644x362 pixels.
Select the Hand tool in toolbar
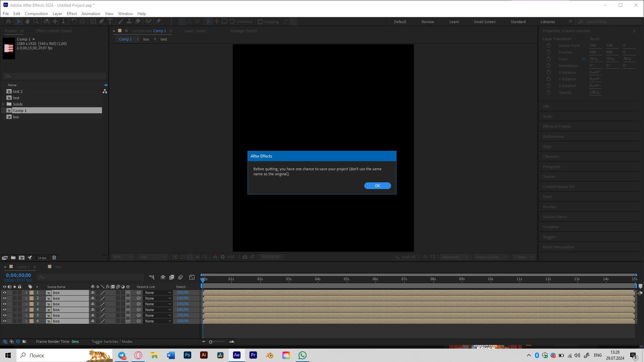[27, 21]
